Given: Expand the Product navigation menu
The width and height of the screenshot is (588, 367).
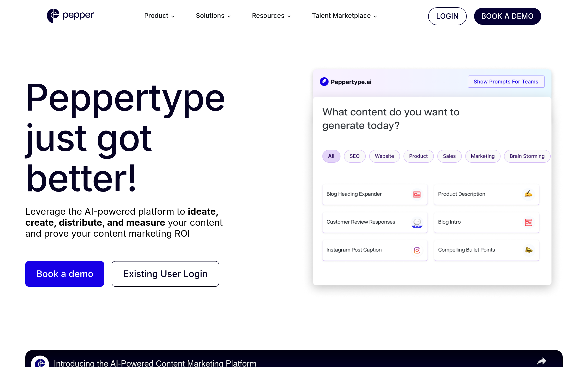Looking at the screenshot, I should click(x=159, y=16).
